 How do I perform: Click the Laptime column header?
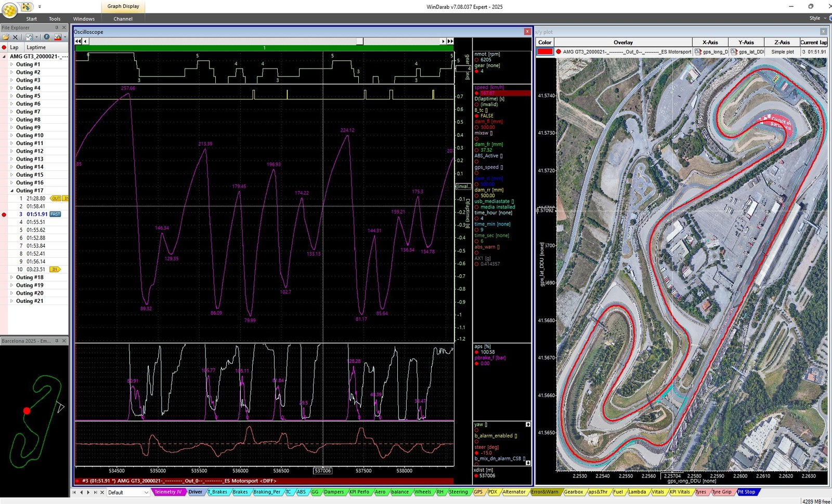point(36,47)
